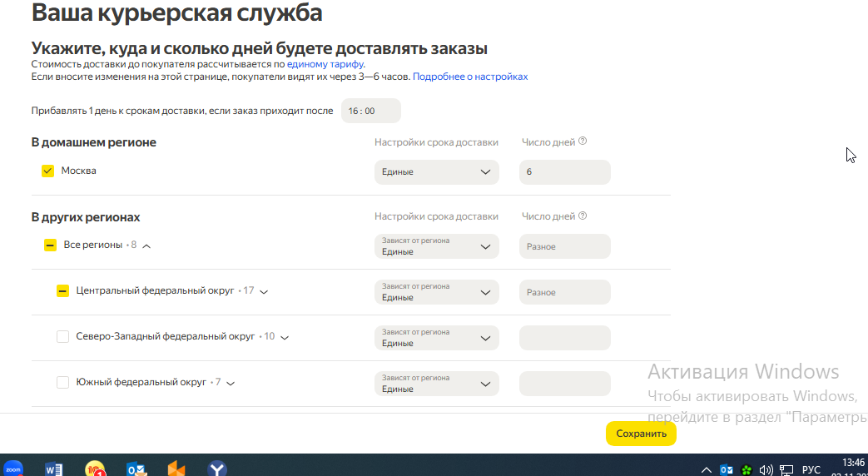Open the orange app icon in taskbar
Screen dimensions: 868x476
[x=176, y=469]
